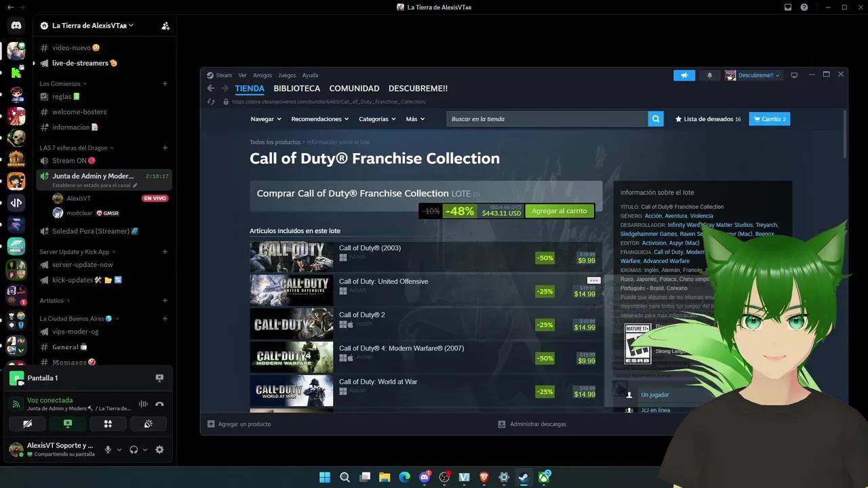Click the Steam announcements megaphone icon

(684, 75)
